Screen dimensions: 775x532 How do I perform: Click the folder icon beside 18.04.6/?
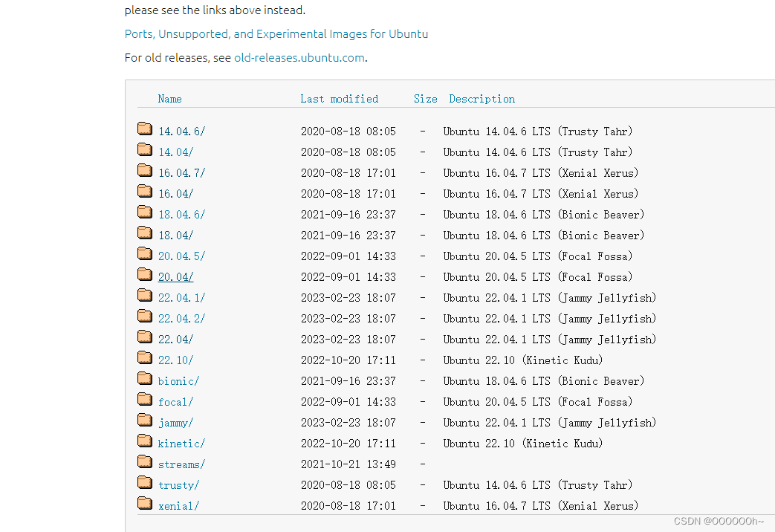point(145,212)
